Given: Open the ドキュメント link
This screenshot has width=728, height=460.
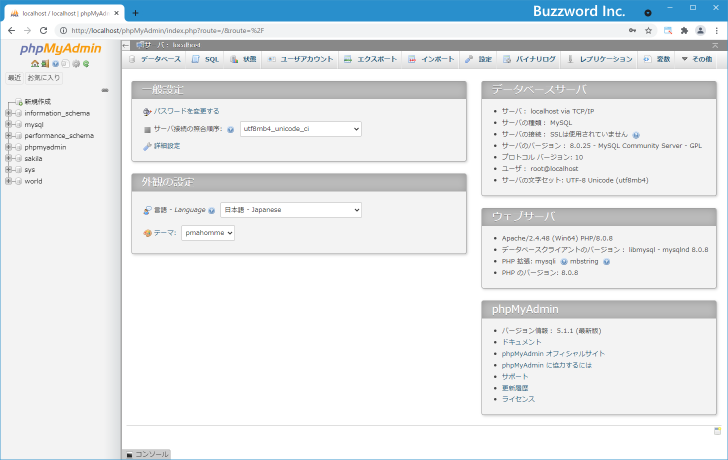Looking at the screenshot, I should (x=521, y=342).
